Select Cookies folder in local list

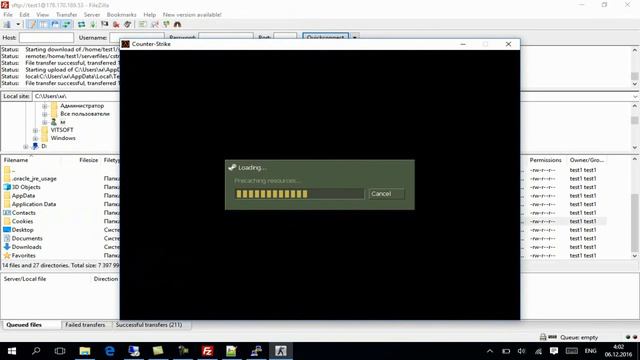22,221
